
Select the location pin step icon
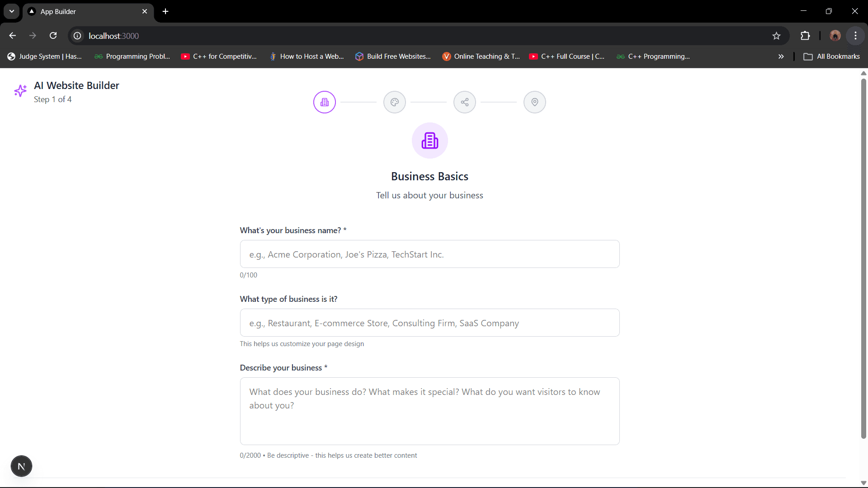[x=534, y=102]
